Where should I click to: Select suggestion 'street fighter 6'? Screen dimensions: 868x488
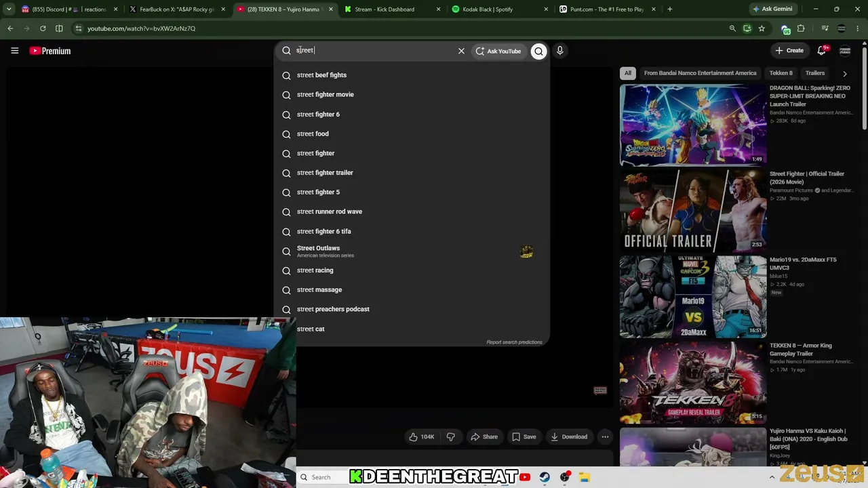412,115
